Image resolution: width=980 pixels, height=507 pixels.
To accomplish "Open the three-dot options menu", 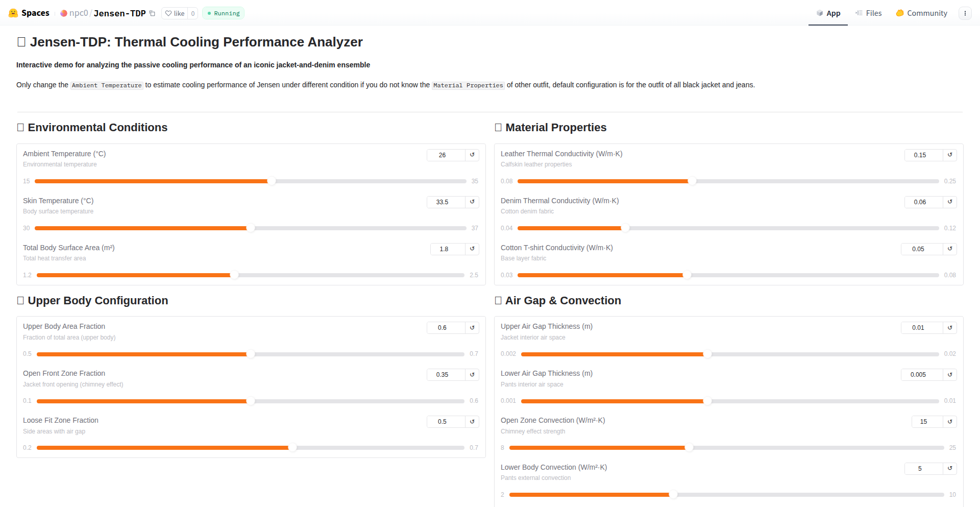I will pos(965,13).
